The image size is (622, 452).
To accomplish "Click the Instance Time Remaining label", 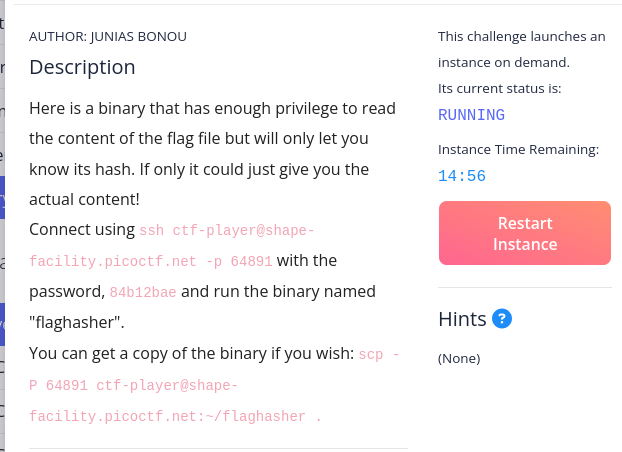I will pyautogui.click(x=518, y=150).
